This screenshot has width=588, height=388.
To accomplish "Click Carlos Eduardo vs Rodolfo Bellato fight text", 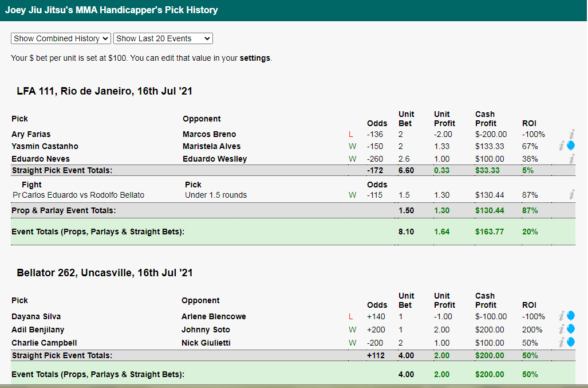I will (83, 195).
